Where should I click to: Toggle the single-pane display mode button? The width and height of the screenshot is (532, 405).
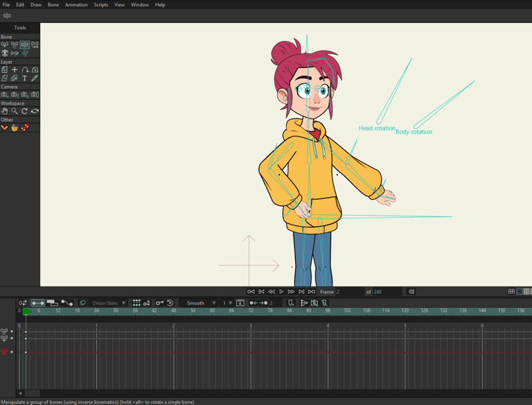point(520,291)
